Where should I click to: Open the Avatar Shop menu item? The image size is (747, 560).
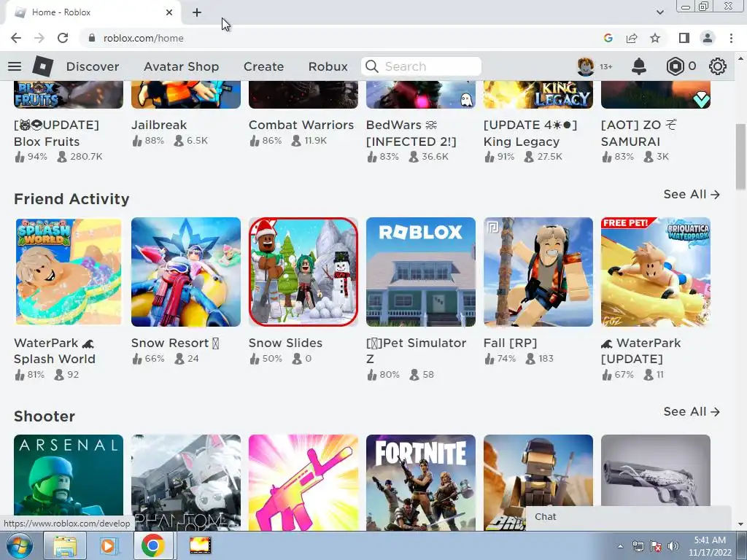[x=181, y=66]
